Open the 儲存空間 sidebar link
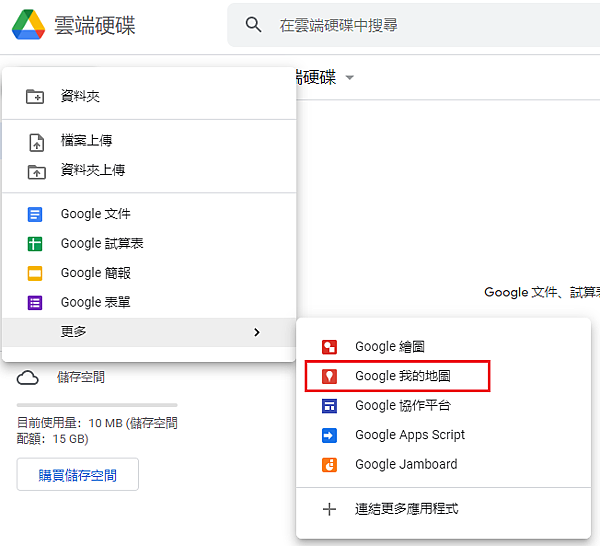This screenshot has width=600, height=546. (x=81, y=377)
